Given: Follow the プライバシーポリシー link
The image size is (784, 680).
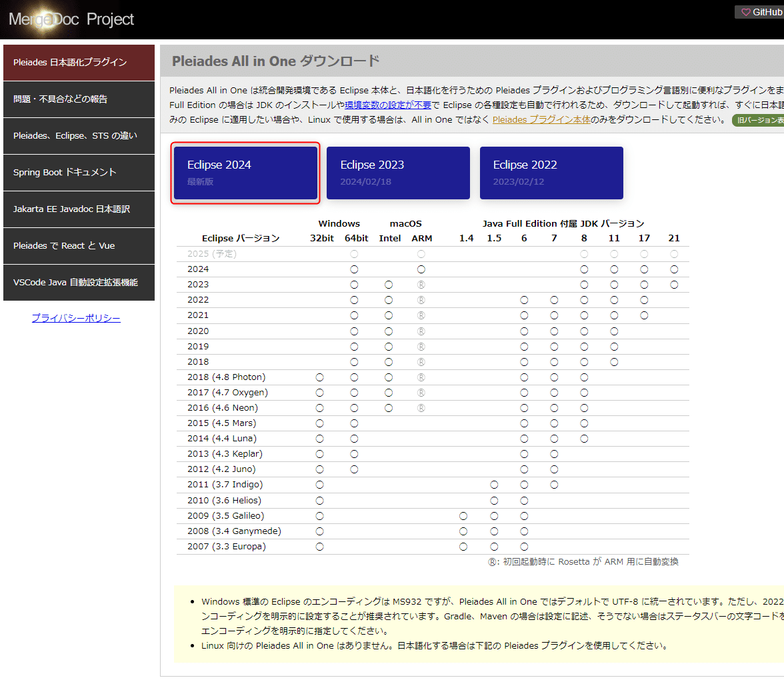Looking at the screenshot, I should [76, 318].
